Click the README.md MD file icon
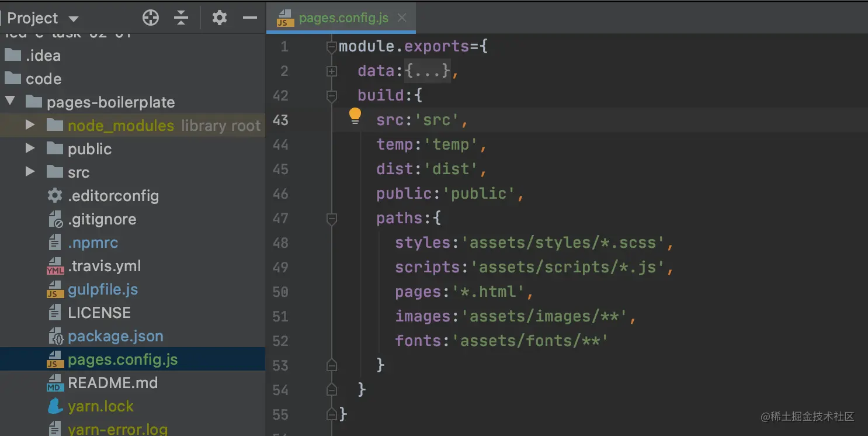868x436 pixels. click(55, 383)
